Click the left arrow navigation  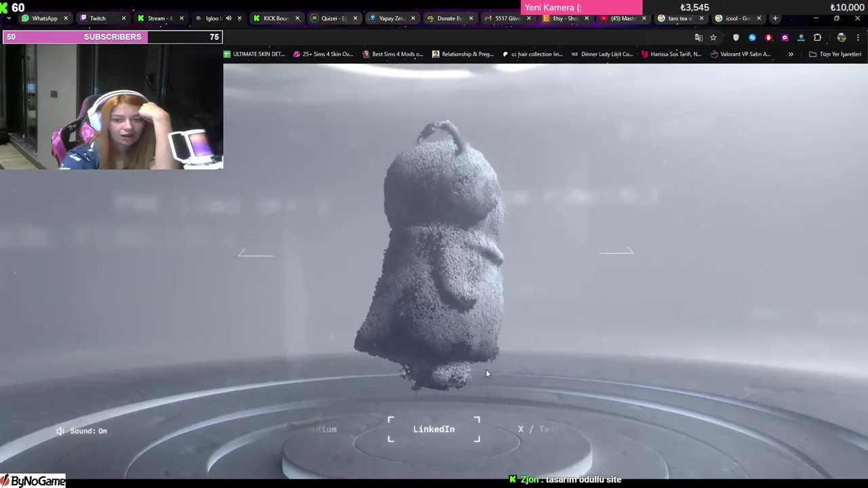[256, 253]
